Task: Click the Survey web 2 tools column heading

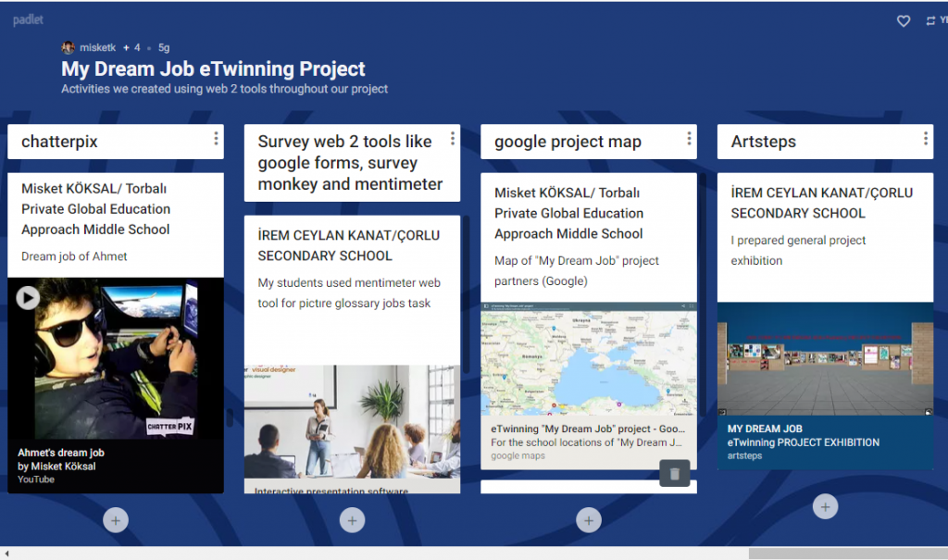Action: tap(350, 163)
